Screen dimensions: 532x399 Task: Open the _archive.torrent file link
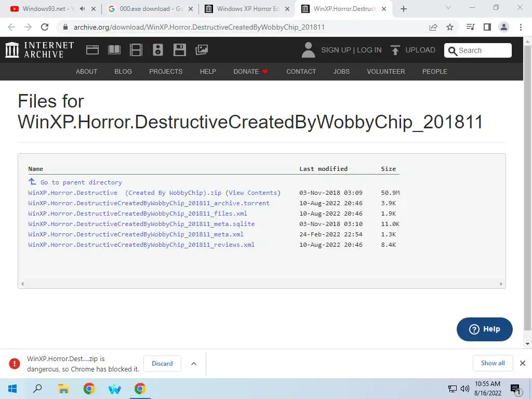click(149, 203)
